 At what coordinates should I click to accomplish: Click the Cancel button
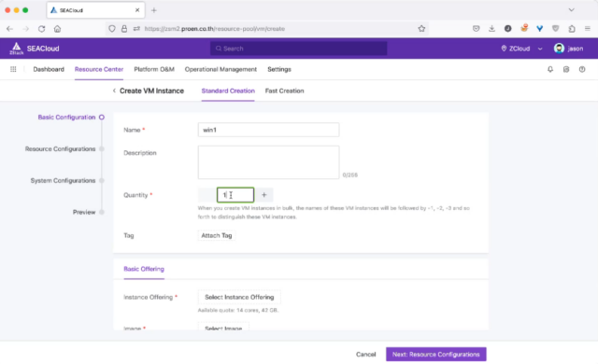tap(365, 354)
